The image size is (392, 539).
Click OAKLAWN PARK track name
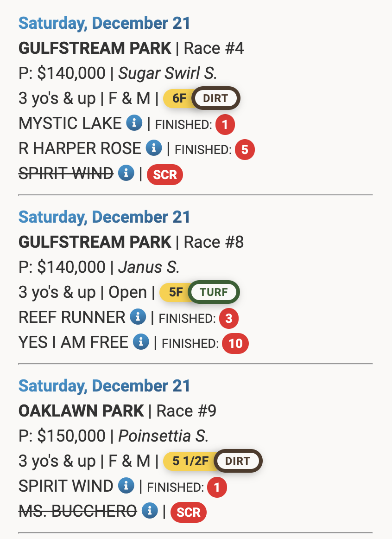[x=81, y=411]
